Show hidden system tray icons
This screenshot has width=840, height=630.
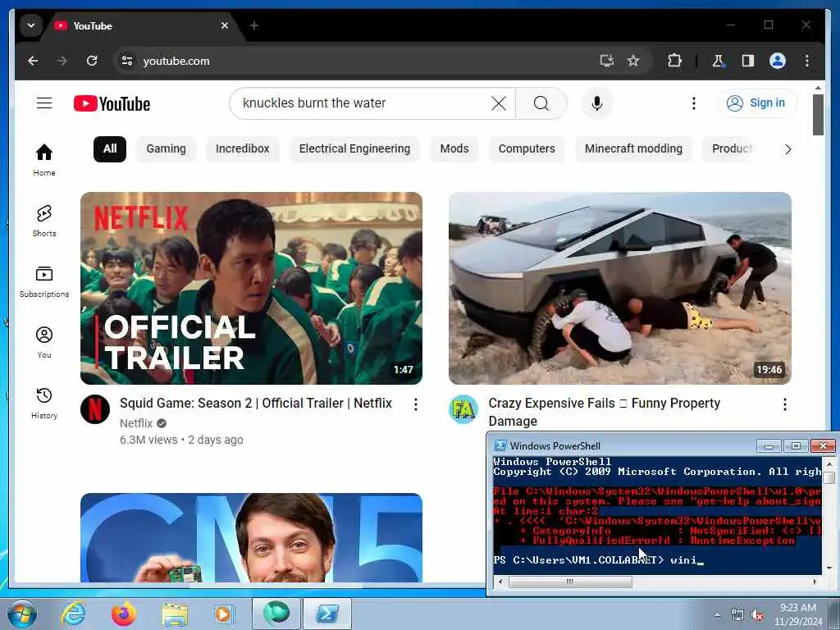pyautogui.click(x=717, y=615)
